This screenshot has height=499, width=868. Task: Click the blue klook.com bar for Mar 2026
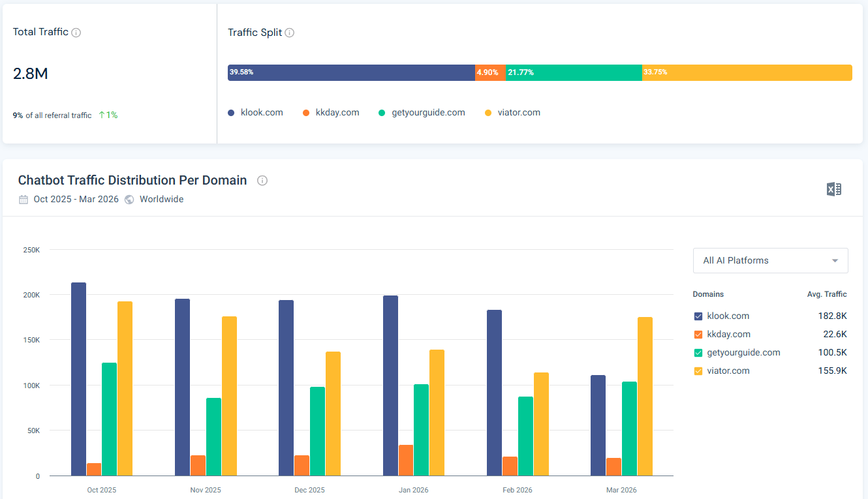pyautogui.click(x=598, y=425)
